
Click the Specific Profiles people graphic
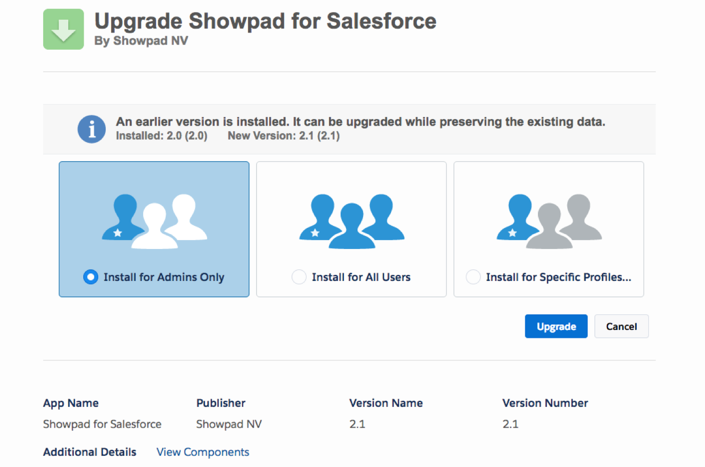(548, 222)
